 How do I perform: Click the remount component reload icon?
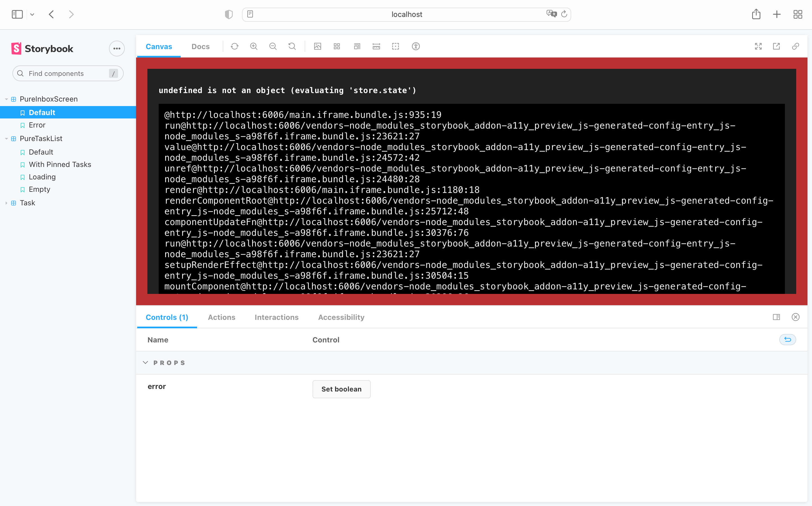pyautogui.click(x=235, y=47)
